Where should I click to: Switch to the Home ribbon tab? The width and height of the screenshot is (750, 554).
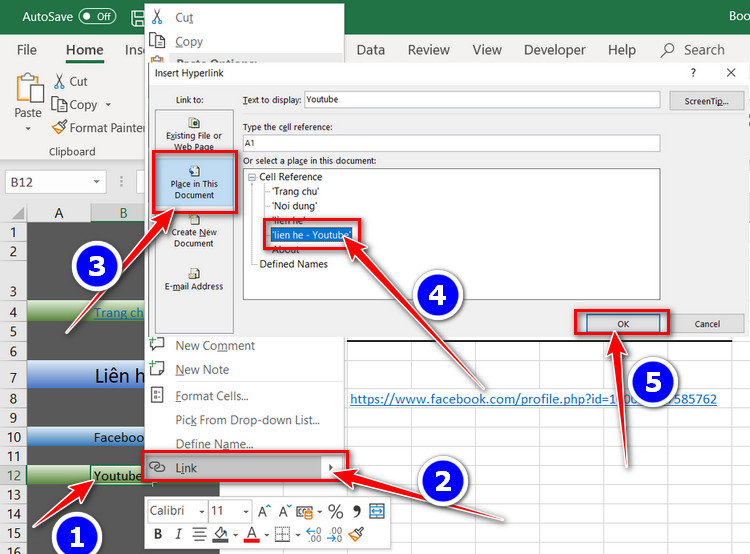(85, 50)
